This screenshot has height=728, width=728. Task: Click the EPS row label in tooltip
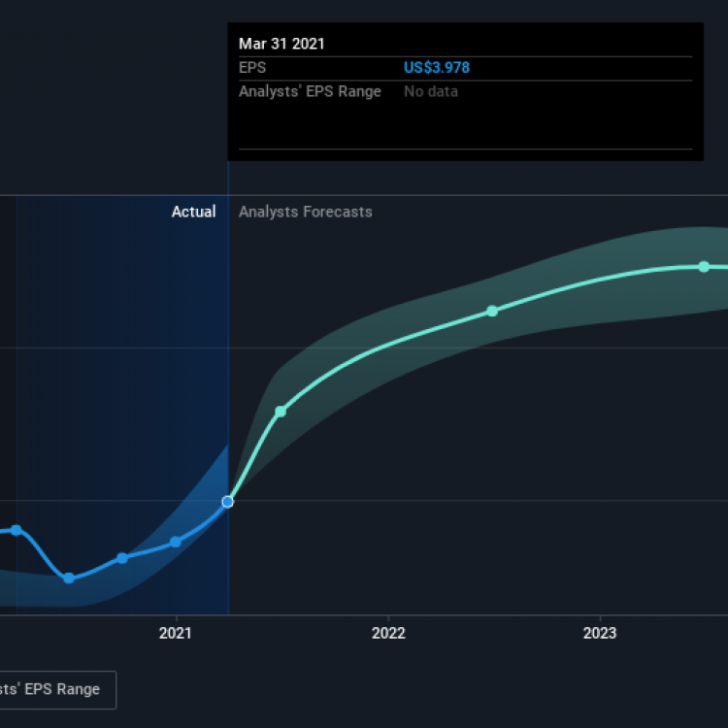coord(252,68)
